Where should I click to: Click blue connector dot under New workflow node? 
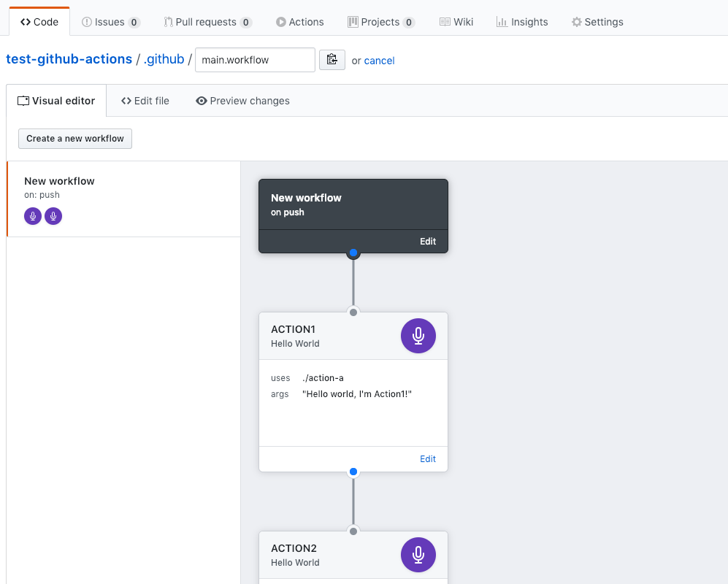click(353, 253)
